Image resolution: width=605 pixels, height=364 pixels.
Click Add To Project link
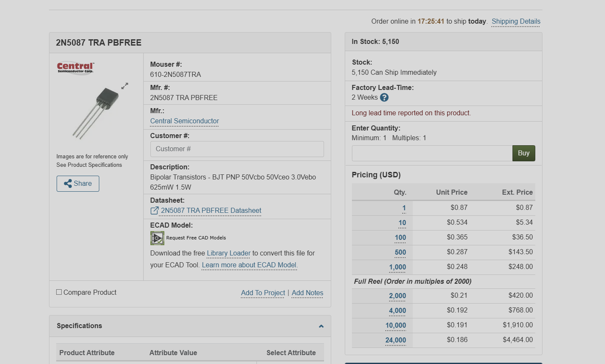click(x=263, y=293)
